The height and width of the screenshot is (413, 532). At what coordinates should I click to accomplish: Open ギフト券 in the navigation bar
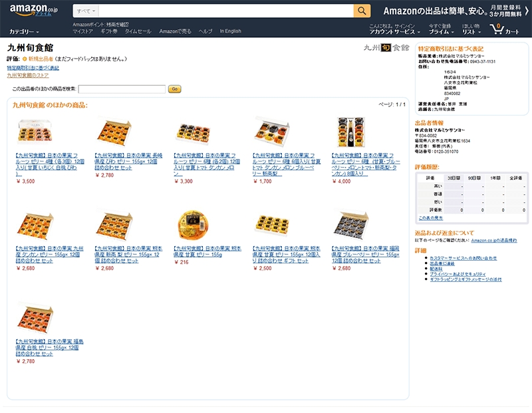pos(109,31)
